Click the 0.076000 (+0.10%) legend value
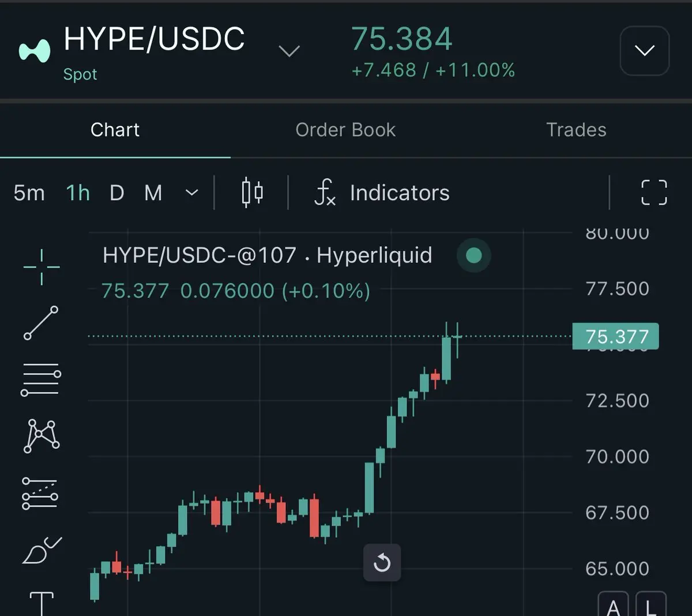The height and width of the screenshot is (616, 692). click(275, 291)
